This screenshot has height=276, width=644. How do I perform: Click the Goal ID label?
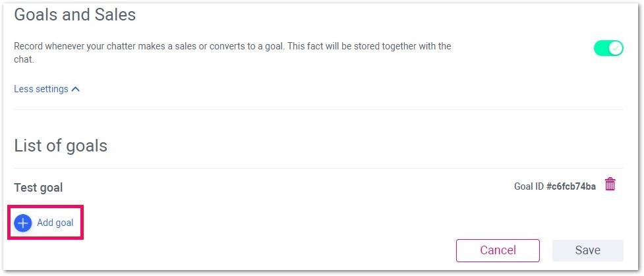click(529, 187)
